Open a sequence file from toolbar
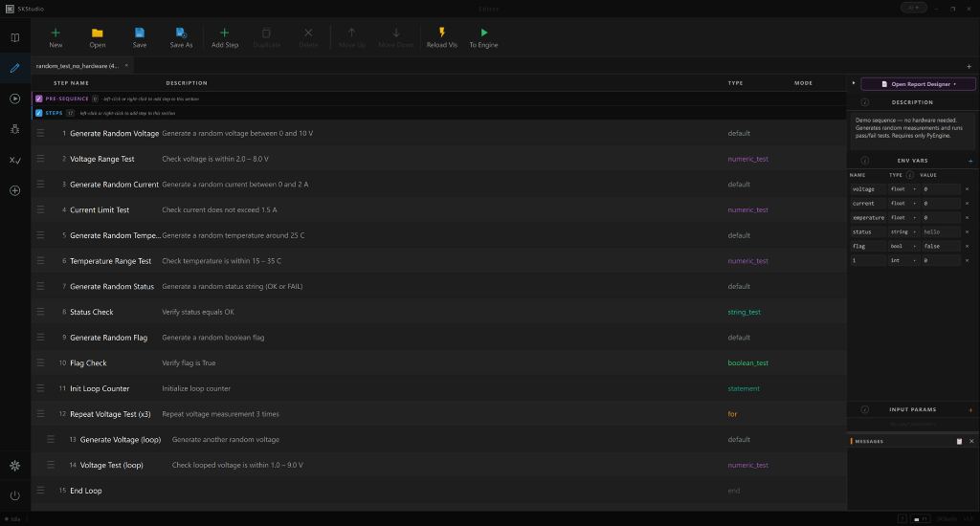980x526 pixels. pyautogui.click(x=97, y=37)
